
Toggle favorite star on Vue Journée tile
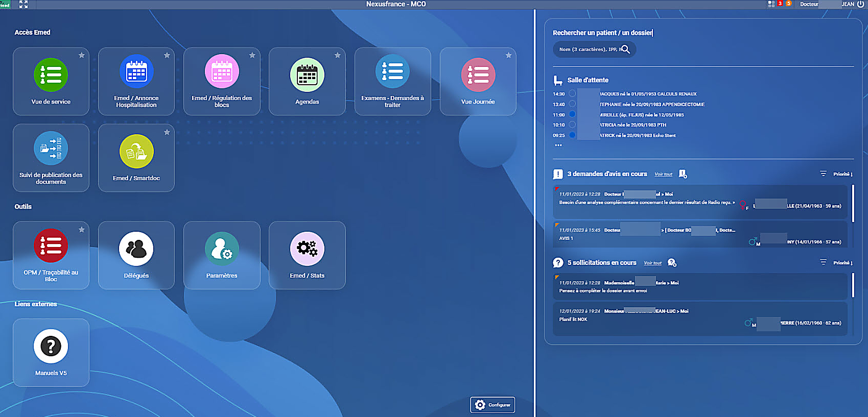click(x=508, y=55)
